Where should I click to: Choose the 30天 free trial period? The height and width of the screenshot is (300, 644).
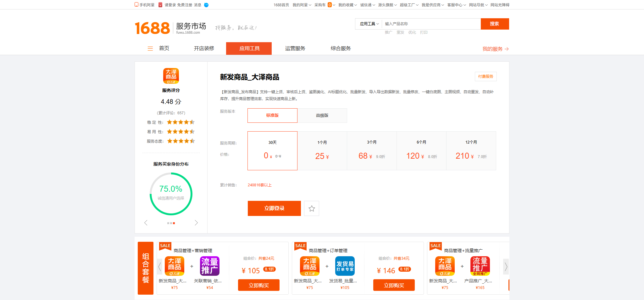(272, 151)
